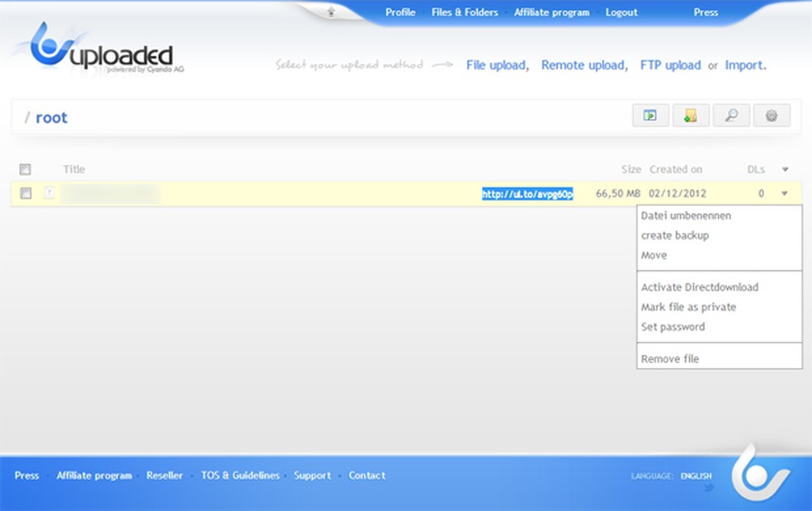Click the blurred file title in the row
The image size is (812, 511).
click(111, 193)
